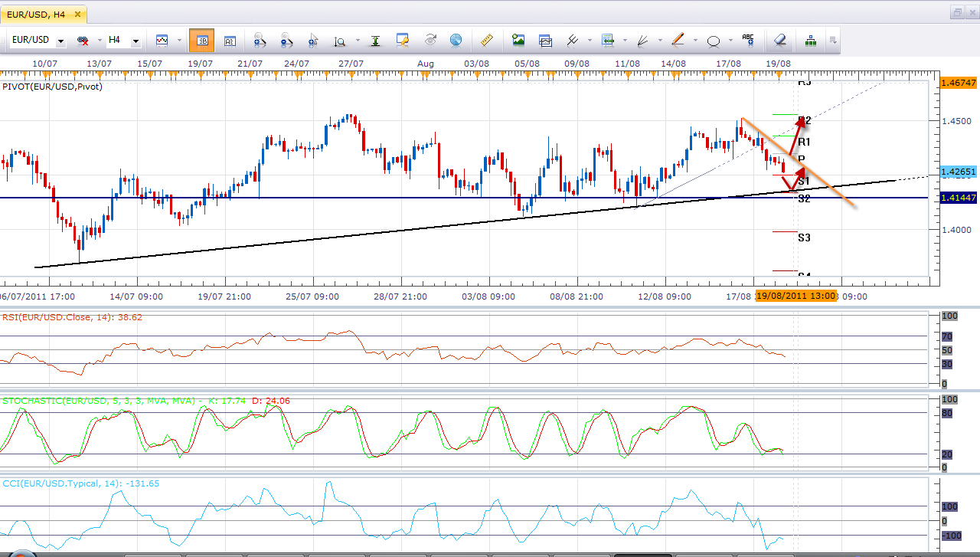Click the R1 pivot level label

point(804,142)
